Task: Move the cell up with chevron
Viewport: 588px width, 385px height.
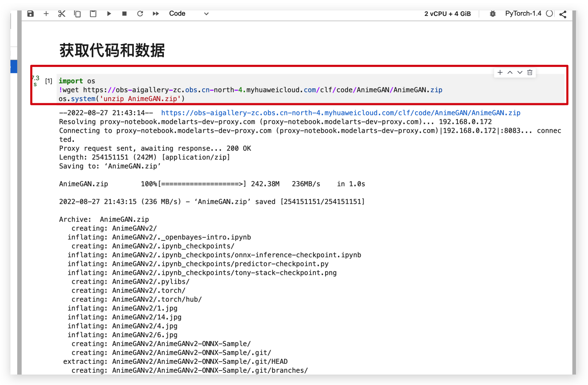Action: [510, 73]
